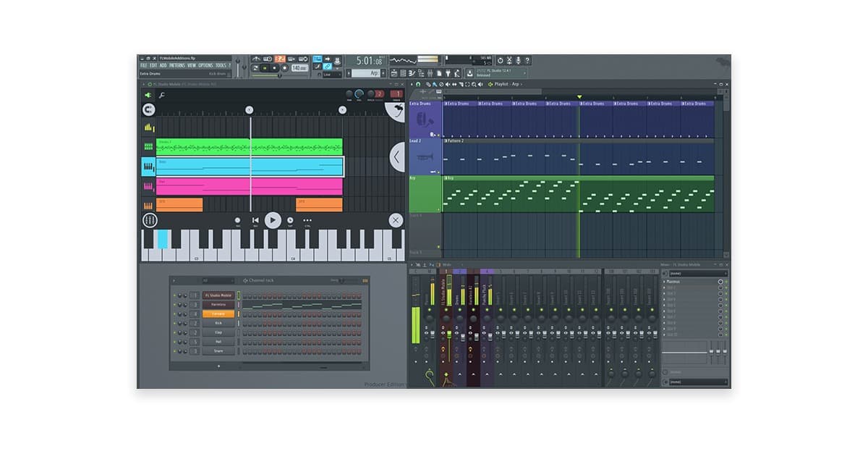The image size is (868, 454).
Task: Open the Line snap dropdown in the toolbar
Action: [332, 74]
